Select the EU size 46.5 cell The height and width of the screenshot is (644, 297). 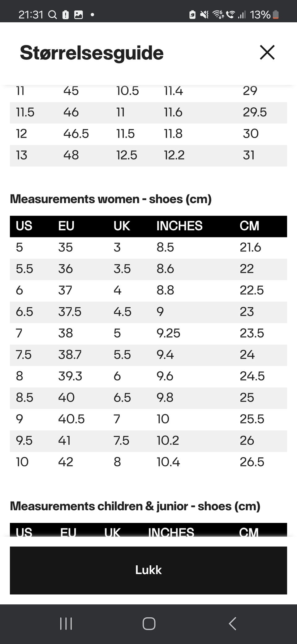(76, 134)
